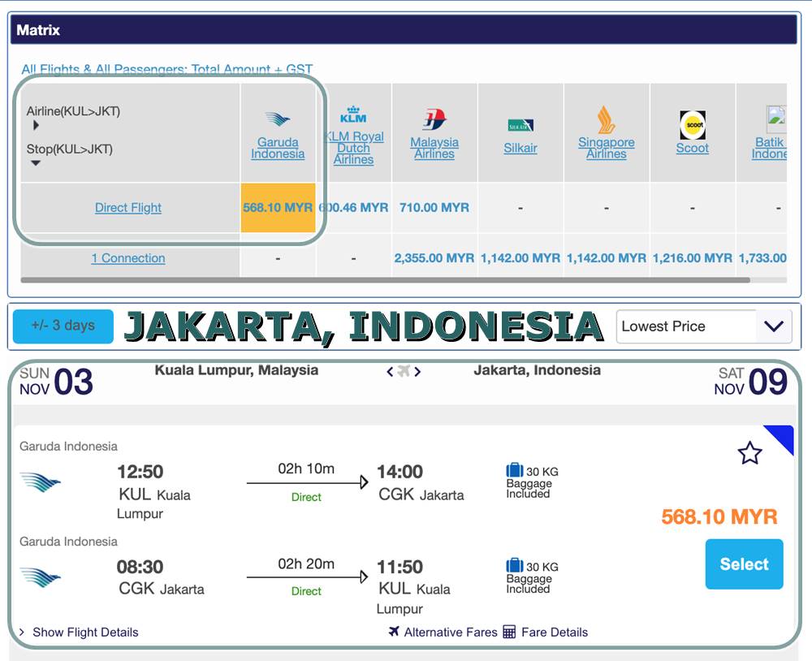Expand Show Flight Details chevron
Screen dimensions: 812x661
[22, 632]
